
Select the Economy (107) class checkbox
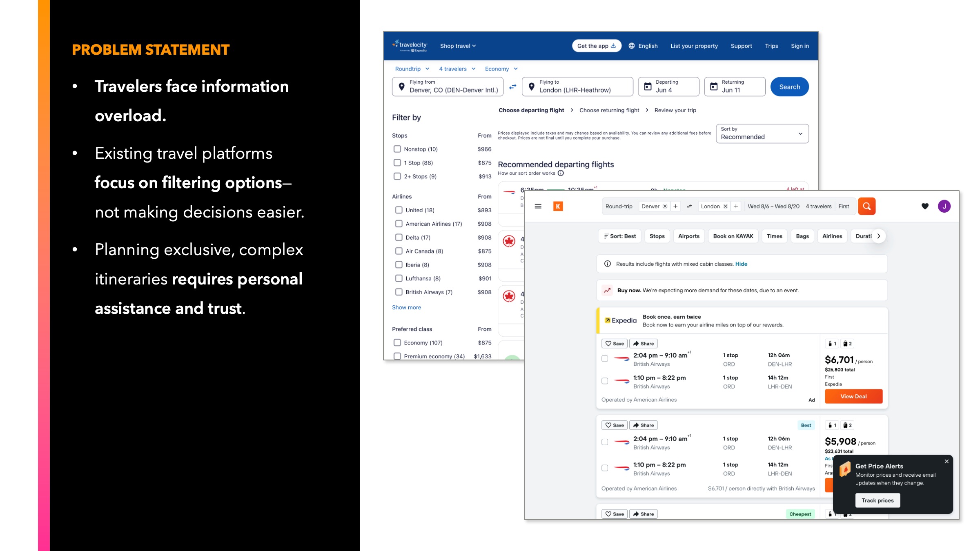click(x=397, y=342)
